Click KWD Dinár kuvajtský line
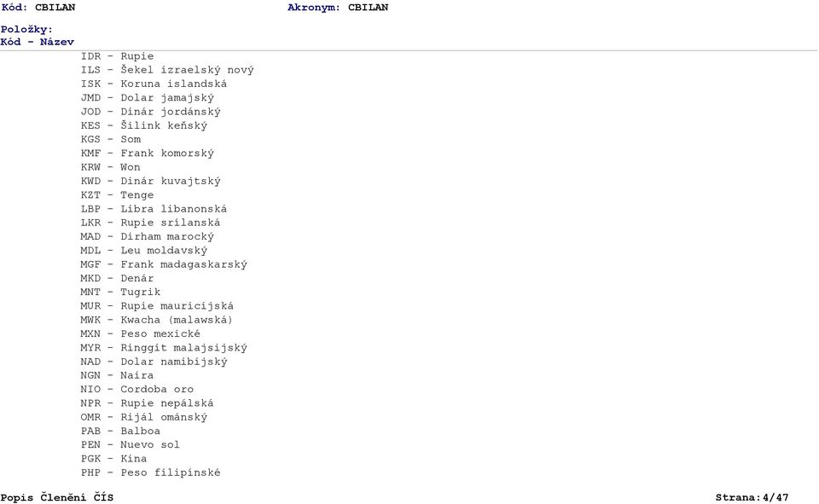 tap(150, 182)
